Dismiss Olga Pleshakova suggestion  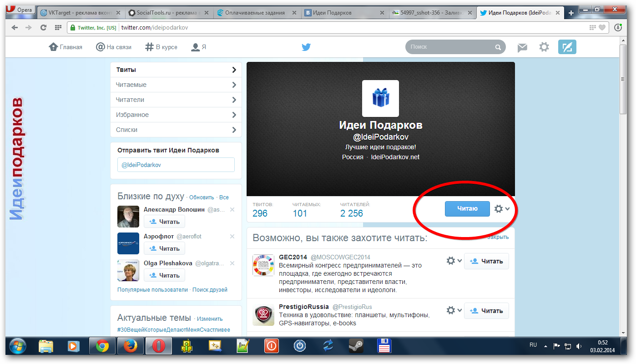pos(232,263)
